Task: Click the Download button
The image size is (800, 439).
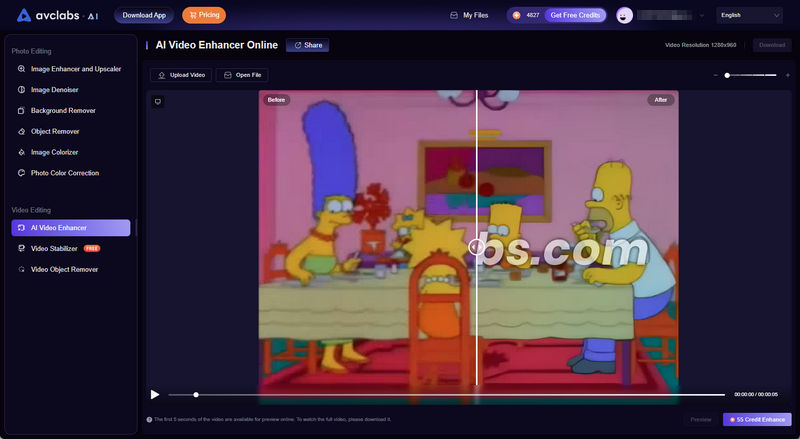Action: tap(772, 45)
